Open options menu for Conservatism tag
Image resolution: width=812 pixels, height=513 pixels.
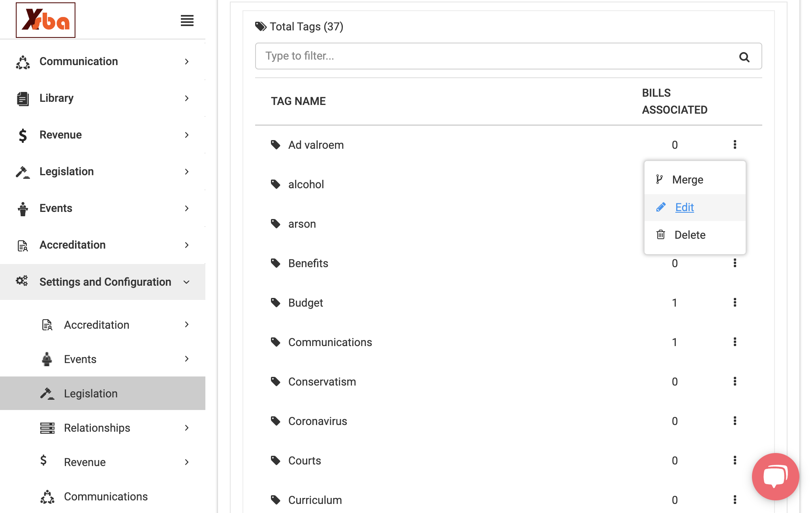pyautogui.click(x=735, y=382)
